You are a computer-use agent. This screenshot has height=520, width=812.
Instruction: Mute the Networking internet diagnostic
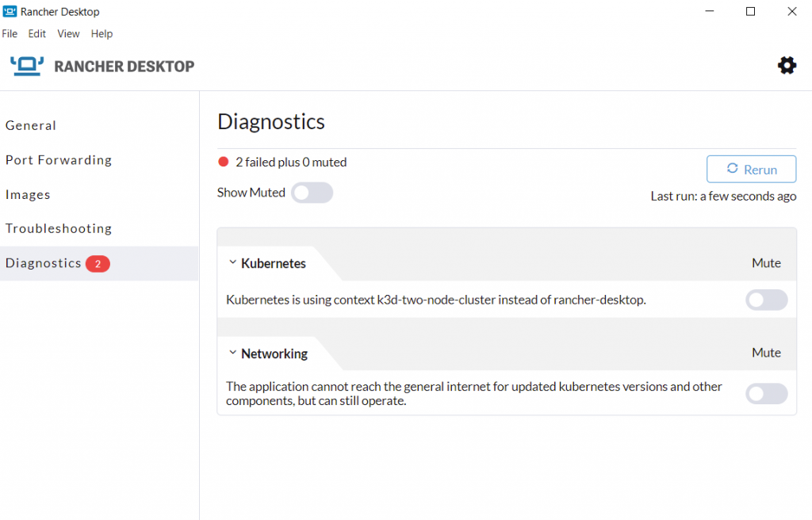click(x=766, y=393)
